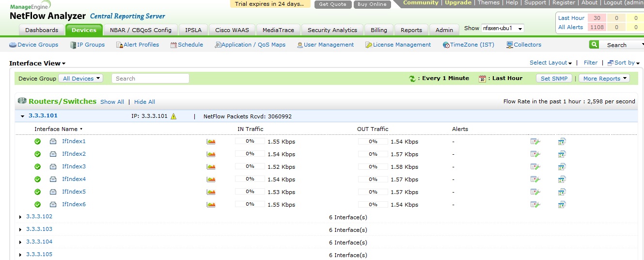Switch to the NBAR / CBQoS Config tab
The width and height of the screenshot is (644, 260).
pyautogui.click(x=141, y=30)
